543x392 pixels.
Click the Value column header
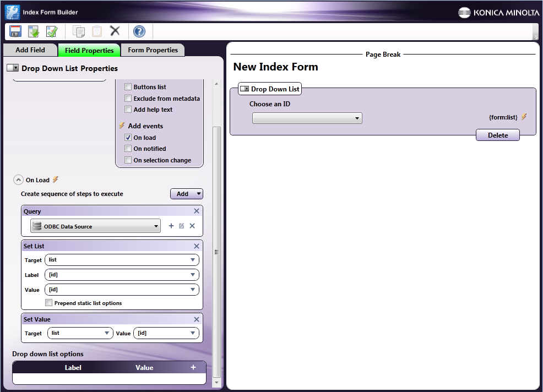pos(144,367)
